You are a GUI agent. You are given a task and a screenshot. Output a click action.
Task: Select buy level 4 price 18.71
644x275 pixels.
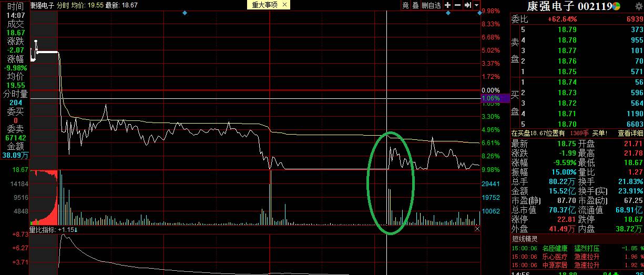point(567,113)
